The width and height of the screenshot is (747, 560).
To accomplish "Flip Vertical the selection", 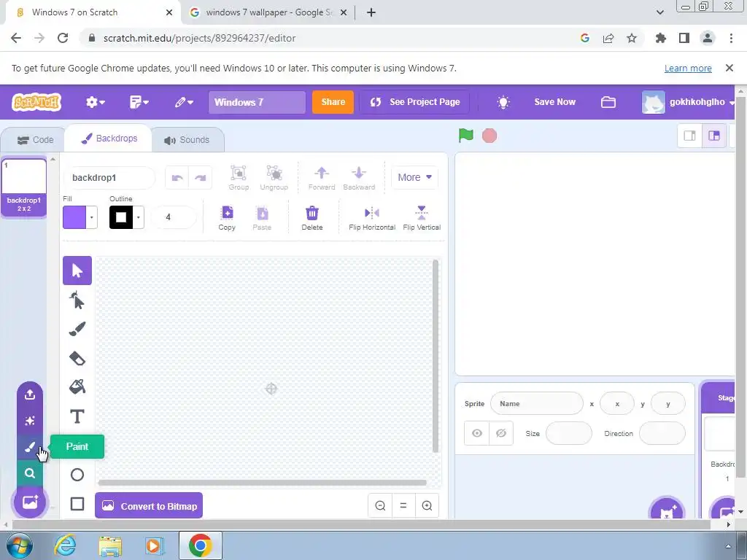I will pos(422,217).
